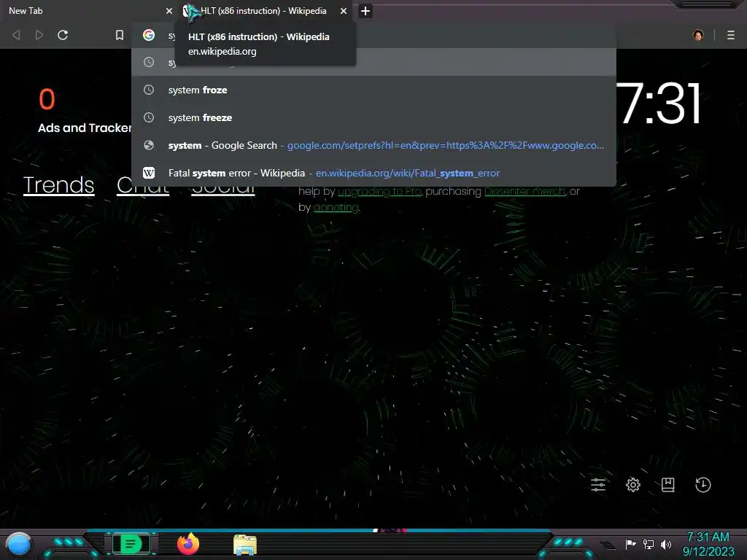Click the network tray icon

click(x=649, y=544)
